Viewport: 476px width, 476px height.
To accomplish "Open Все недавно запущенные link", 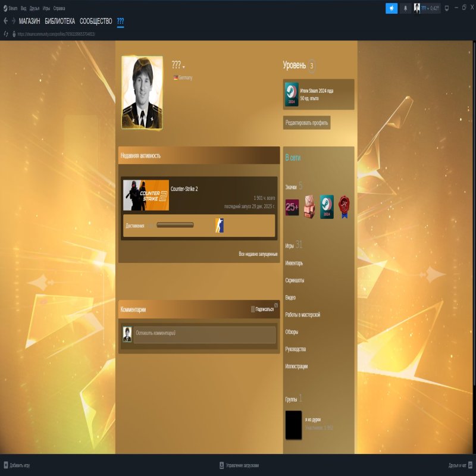I will coord(259,253).
